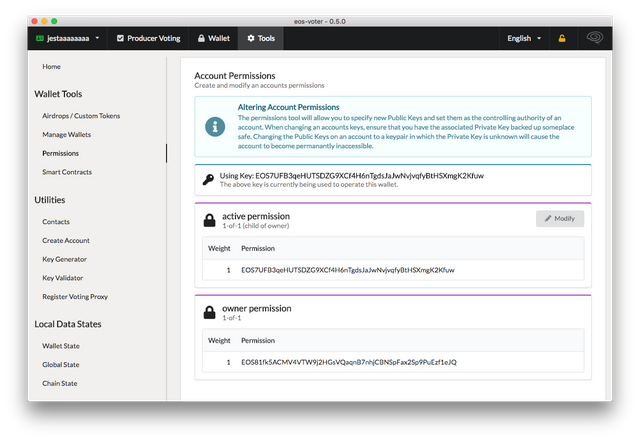
Task: Open the English language dropdown
Action: 525,38
